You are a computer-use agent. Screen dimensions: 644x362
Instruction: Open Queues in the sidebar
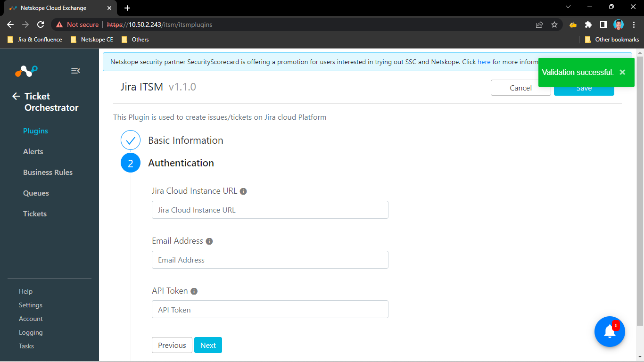[36, 193]
